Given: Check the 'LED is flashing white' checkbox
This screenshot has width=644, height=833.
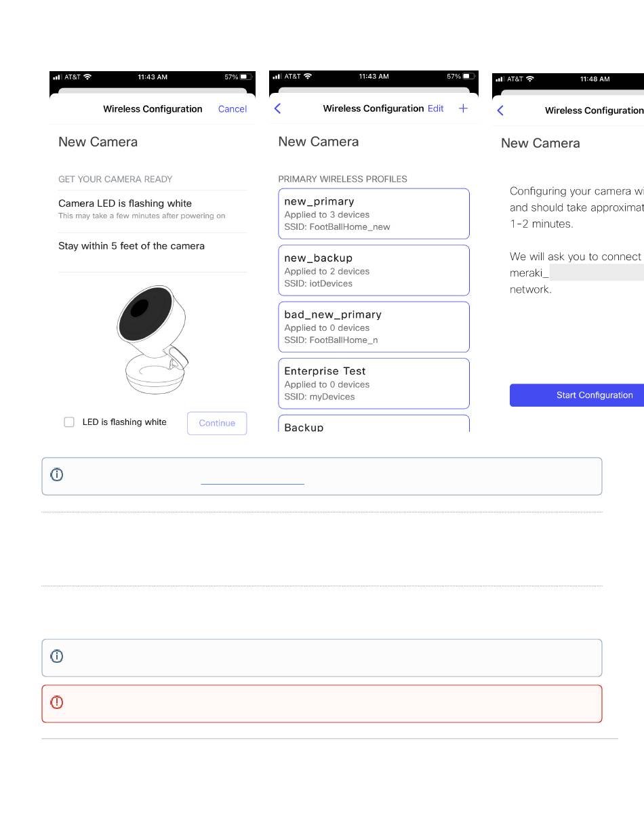Looking at the screenshot, I should coord(69,422).
